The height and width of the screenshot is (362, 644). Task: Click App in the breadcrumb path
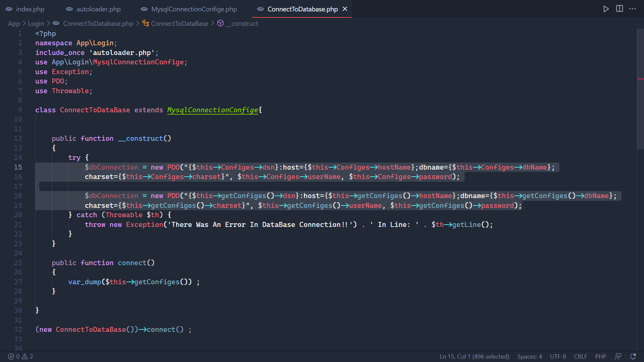tap(14, 23)
